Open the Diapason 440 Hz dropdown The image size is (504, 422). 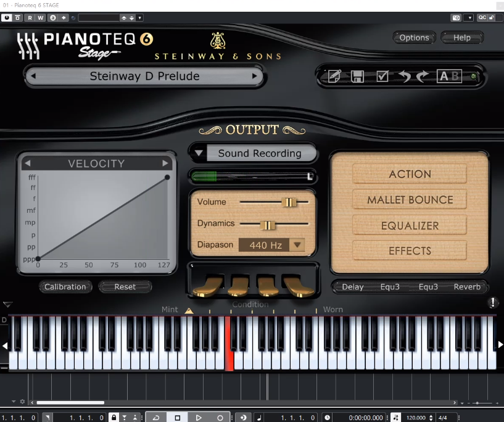pyautogui.click(x=271, y=245)
